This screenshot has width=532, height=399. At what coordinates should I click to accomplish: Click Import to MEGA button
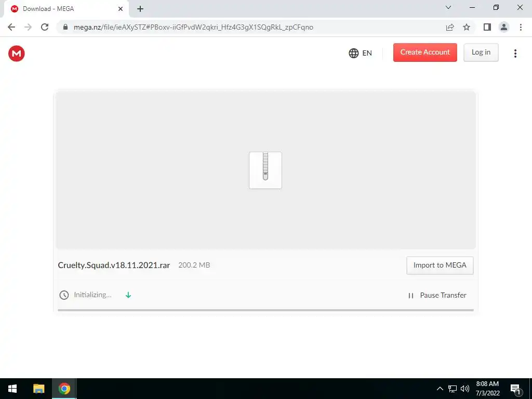[x=440, y=265]
